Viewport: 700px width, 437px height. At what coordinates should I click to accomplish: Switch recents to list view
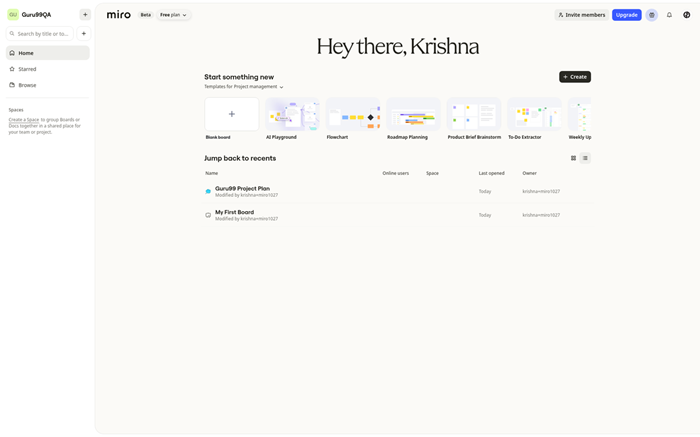[x=585, y=158]
